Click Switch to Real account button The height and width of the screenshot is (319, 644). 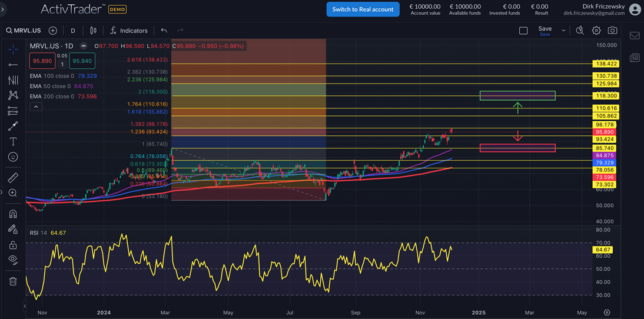click(x=363, y=9)
